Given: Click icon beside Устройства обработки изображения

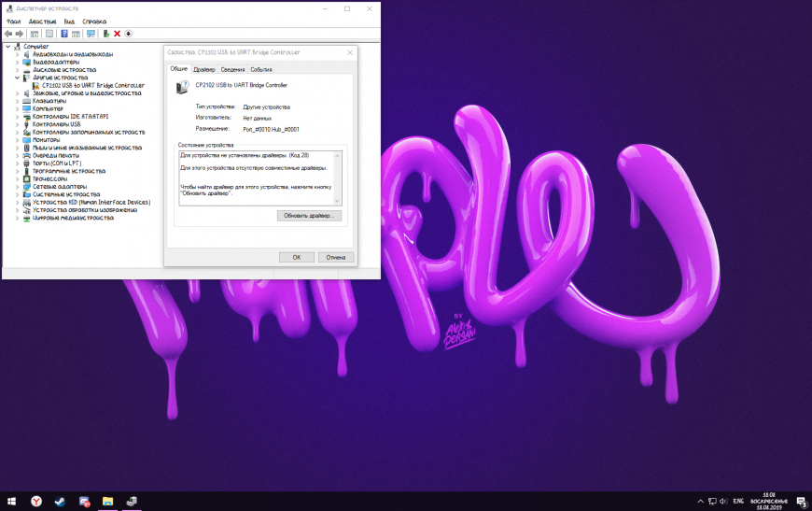Looking at the screenshot, I should (27, 210).
